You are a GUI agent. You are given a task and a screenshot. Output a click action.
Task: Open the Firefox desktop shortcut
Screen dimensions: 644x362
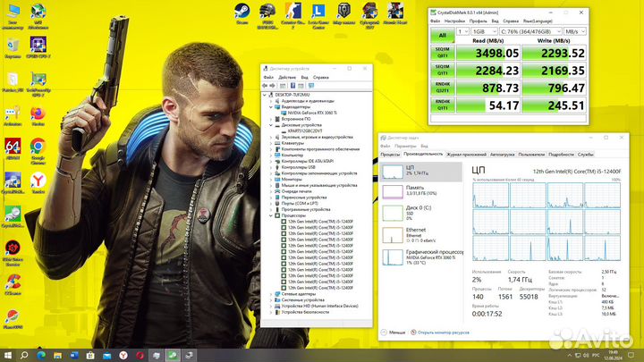38,116
